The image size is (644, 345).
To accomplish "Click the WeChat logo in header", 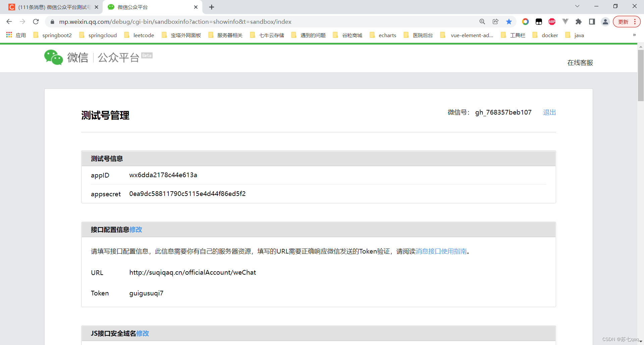I will (x=54, y=57).
